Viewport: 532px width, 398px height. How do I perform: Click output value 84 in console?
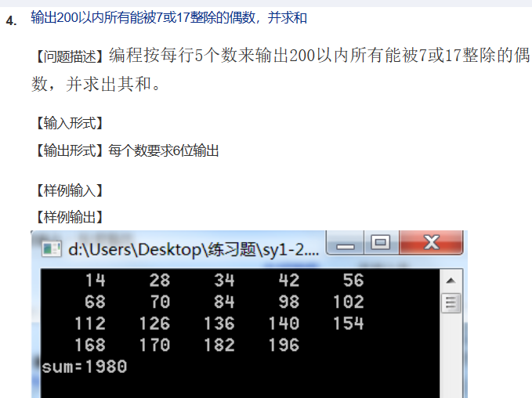(x=224, y=302)
